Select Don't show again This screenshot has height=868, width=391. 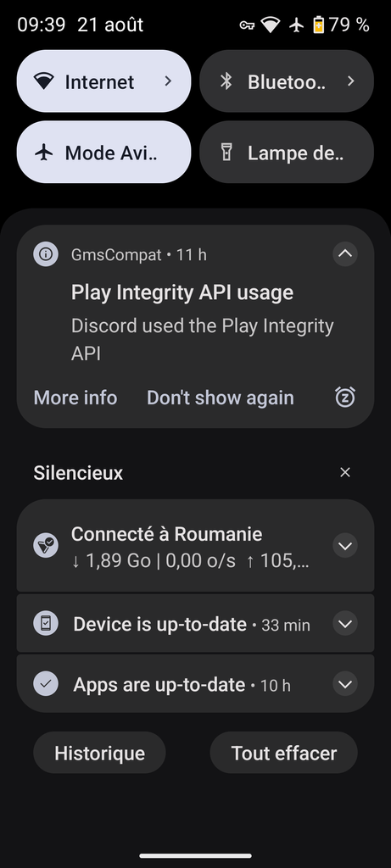[x=220, y=398]
